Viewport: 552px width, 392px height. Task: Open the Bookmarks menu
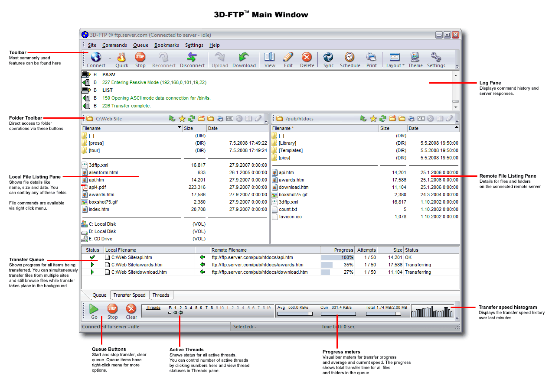tap(167, 45)
